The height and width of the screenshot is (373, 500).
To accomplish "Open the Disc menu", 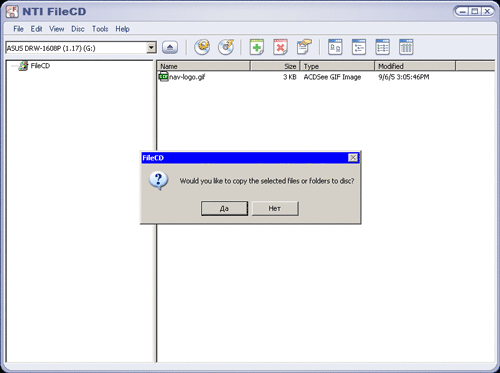I will [78, 29].
